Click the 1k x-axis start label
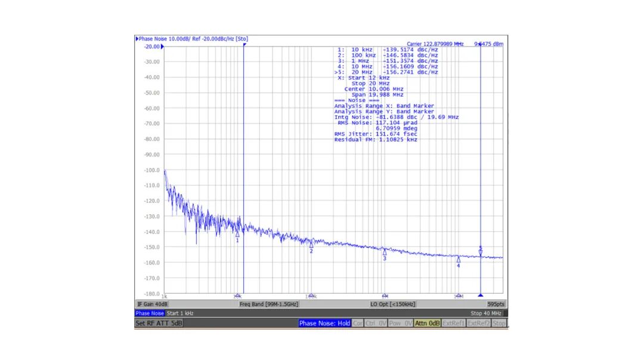 coord(165,296)
